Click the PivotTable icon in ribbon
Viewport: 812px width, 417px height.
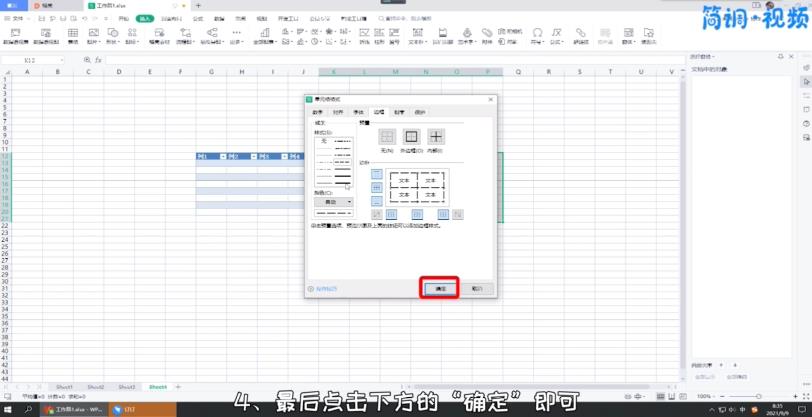[x=17, y=34]
